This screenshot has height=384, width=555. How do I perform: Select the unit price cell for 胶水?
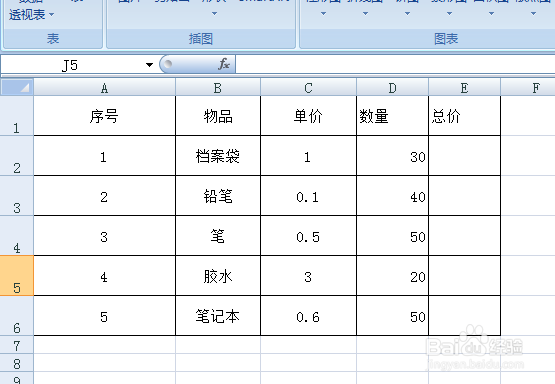click(308, 276)
